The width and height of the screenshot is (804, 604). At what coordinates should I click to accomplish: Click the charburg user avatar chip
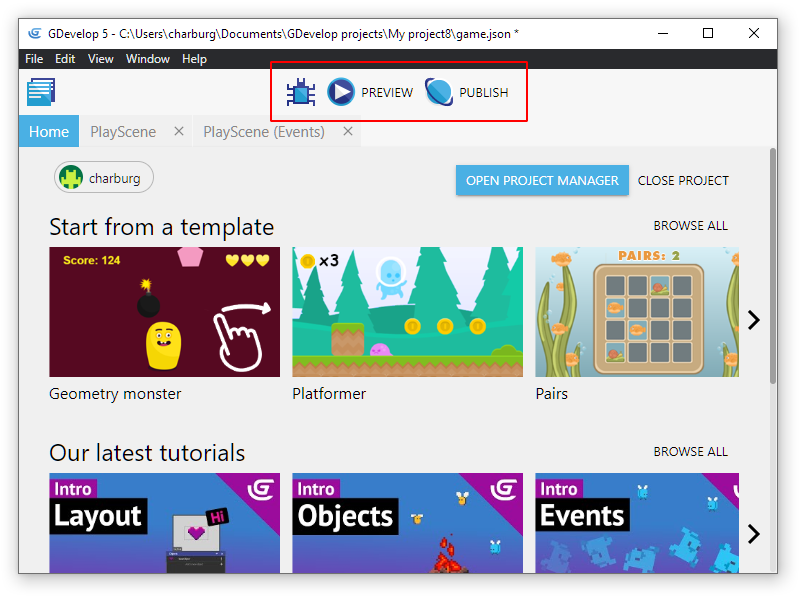pyautogui.click(x=104, y=178)
